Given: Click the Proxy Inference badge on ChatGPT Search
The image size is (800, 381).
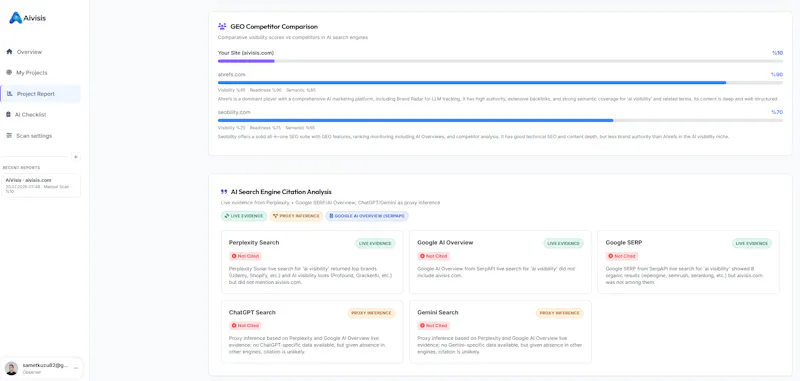Looking at the screenshot, I should point(371,313).
